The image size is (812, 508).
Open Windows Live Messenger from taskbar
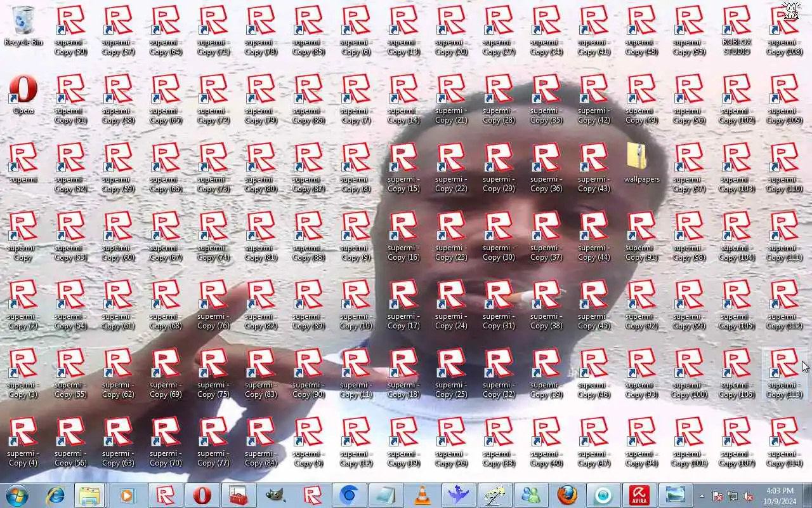pos(531,495)
